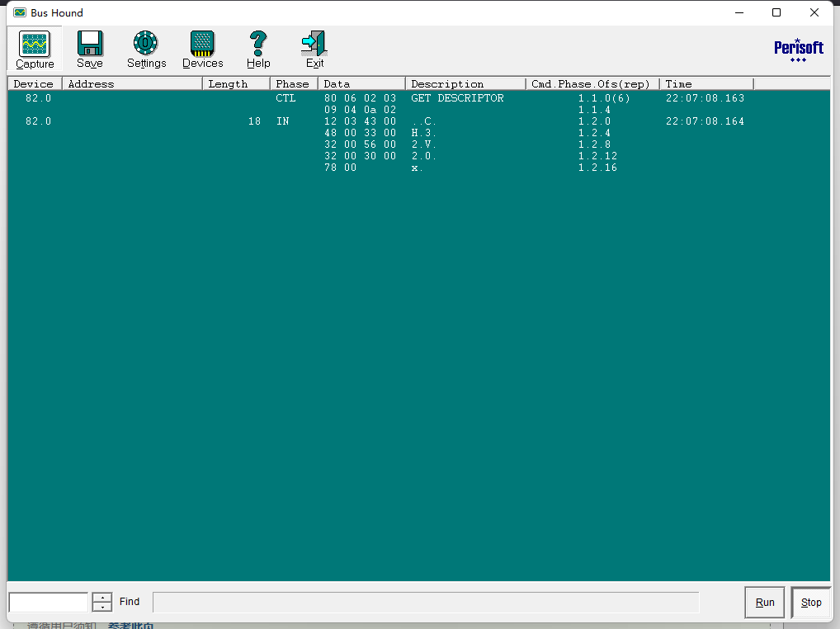
Task: Click the Bus Hound title bar icon
Action: [20, 12]
